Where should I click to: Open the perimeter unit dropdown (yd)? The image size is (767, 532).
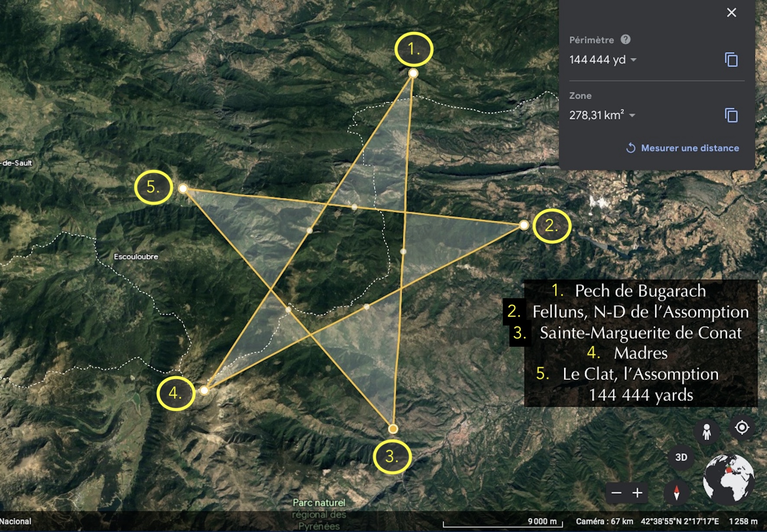tap(633, 60)
